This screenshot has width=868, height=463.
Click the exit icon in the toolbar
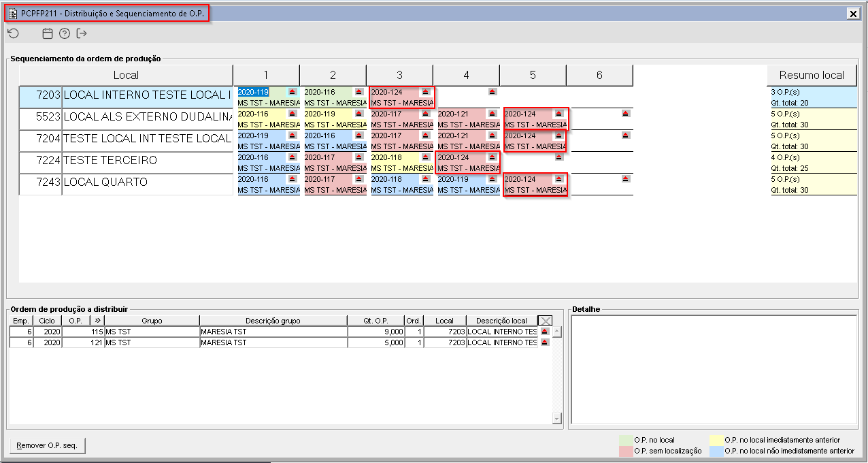coord(82,33)
